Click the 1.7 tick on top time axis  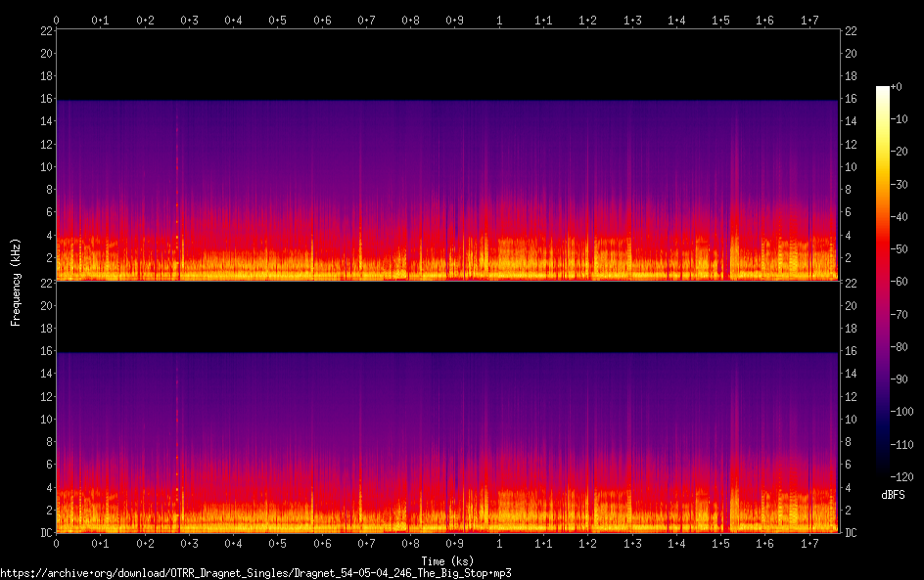pyautogui.click(x=808, y=20)
